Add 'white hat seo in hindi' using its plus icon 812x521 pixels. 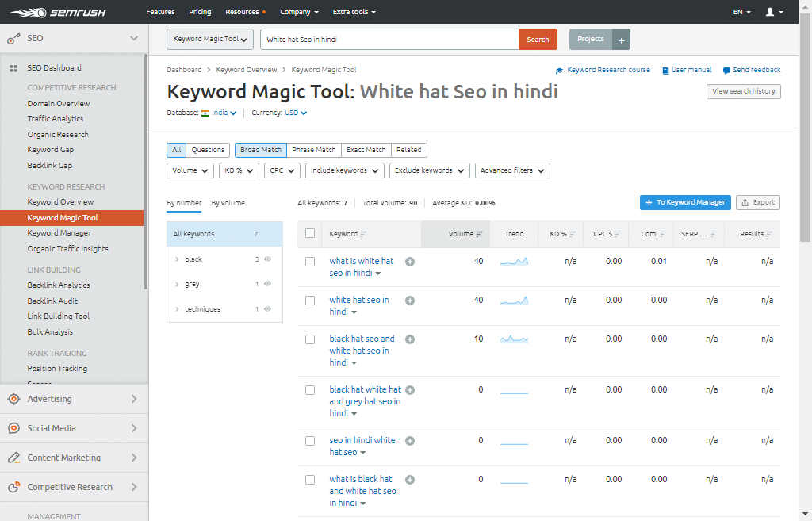point(409,300)
